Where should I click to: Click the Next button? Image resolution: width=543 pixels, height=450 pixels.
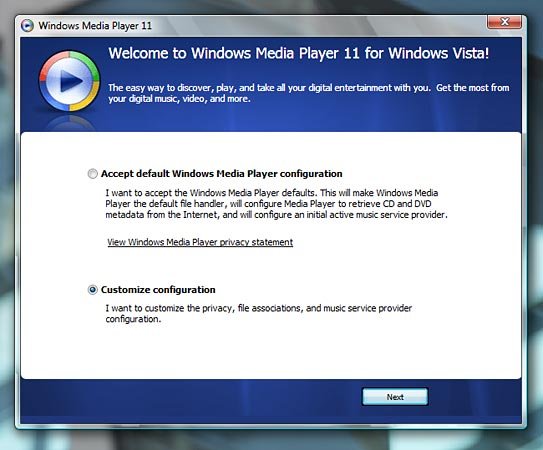[x=395, y=397]
